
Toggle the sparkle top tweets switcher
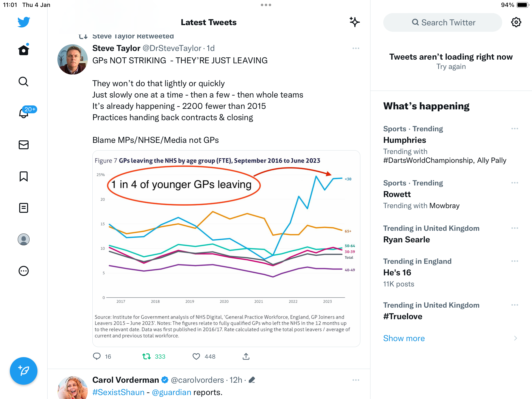tap(355, 22)
